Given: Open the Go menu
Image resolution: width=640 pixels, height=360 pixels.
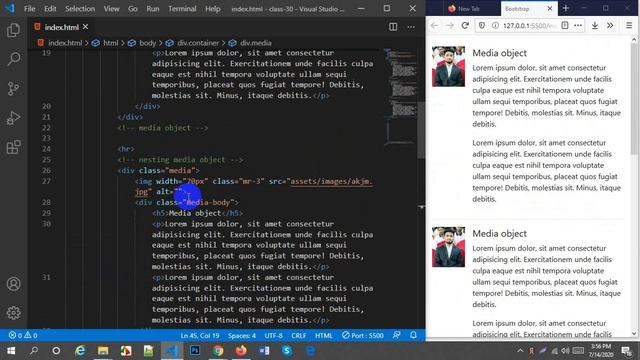Looking at the screenshot, I should (133, 9).
